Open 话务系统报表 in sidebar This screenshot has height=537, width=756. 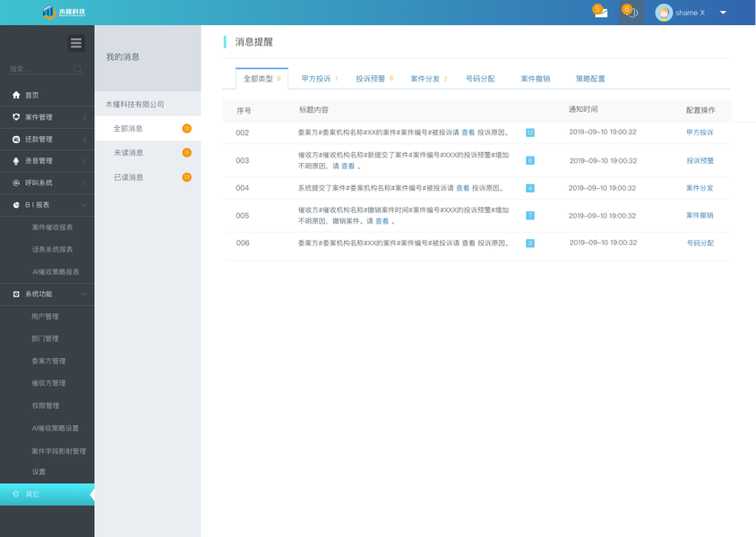(x=53, y=250)
